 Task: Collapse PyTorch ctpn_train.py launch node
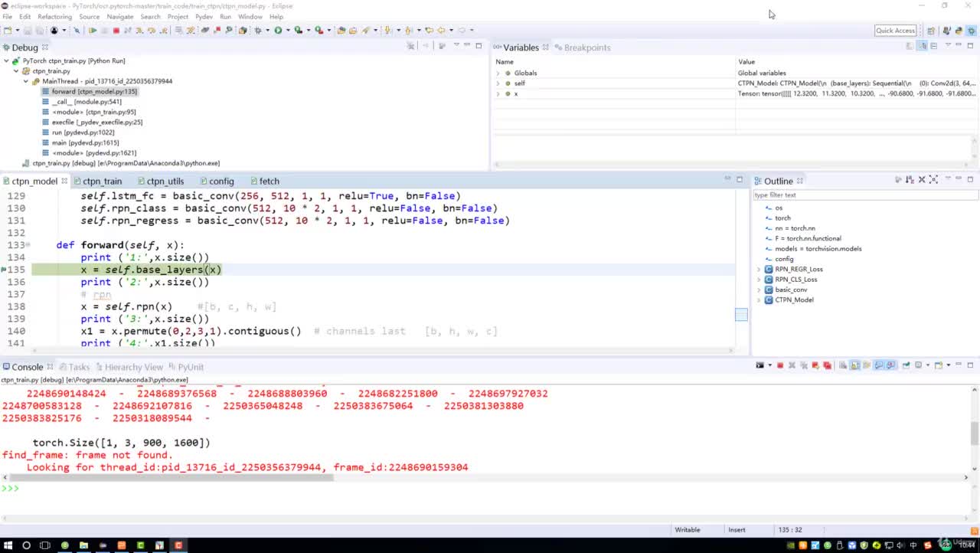[6, 61]
